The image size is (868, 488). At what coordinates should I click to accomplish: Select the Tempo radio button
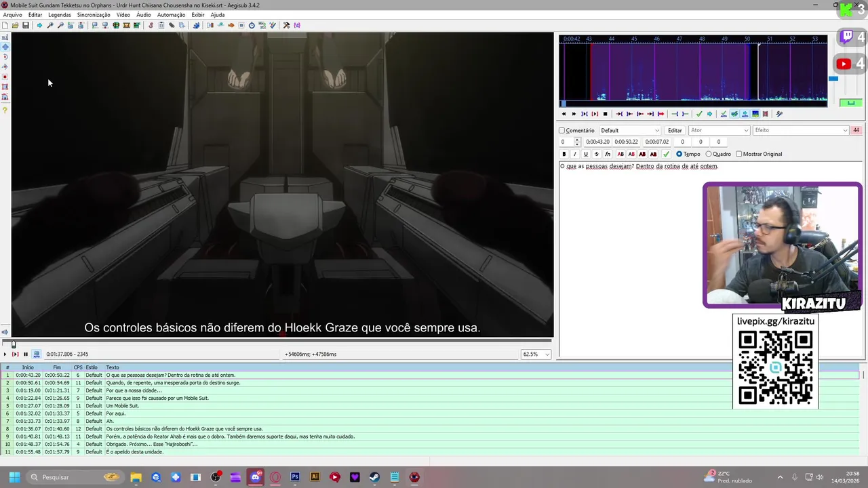pyautogui.click(x=679, y=154)
